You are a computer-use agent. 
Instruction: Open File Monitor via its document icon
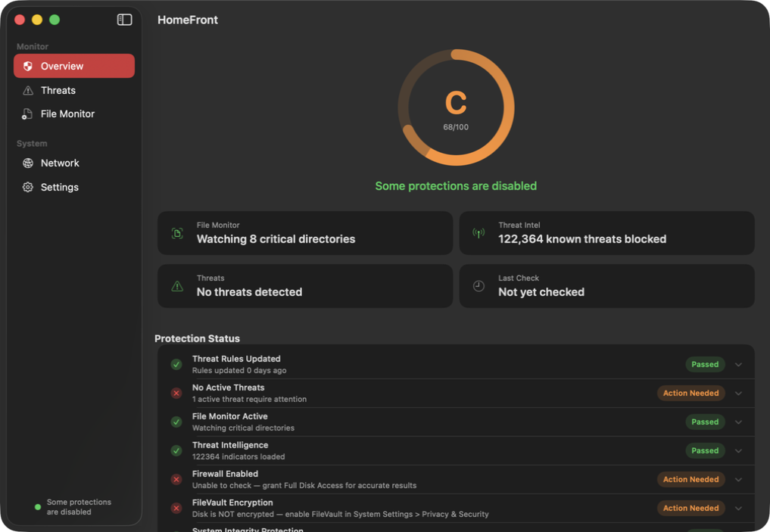[x=27, y=114]
